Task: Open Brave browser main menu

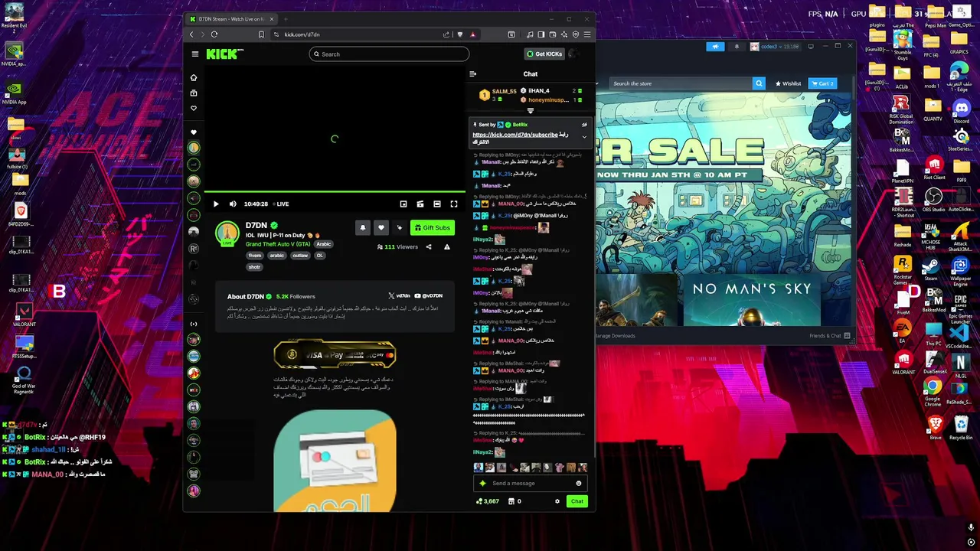Action: (587, 34)
